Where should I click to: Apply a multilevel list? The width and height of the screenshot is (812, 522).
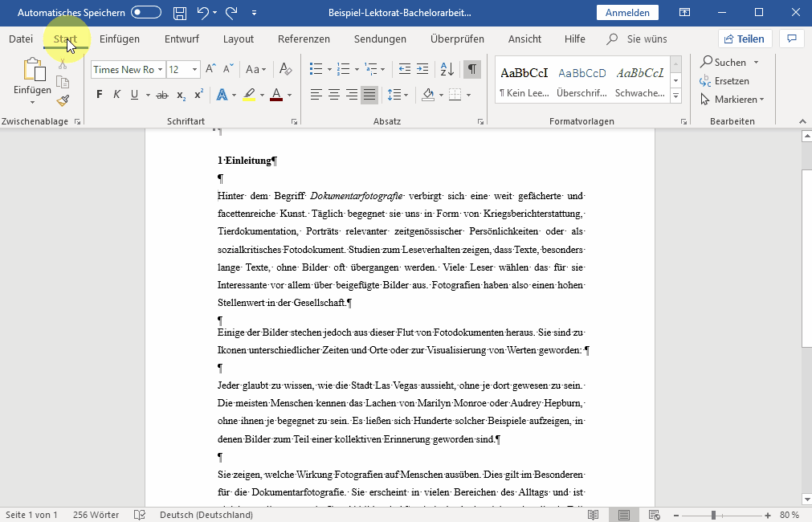tap(371, 69)
